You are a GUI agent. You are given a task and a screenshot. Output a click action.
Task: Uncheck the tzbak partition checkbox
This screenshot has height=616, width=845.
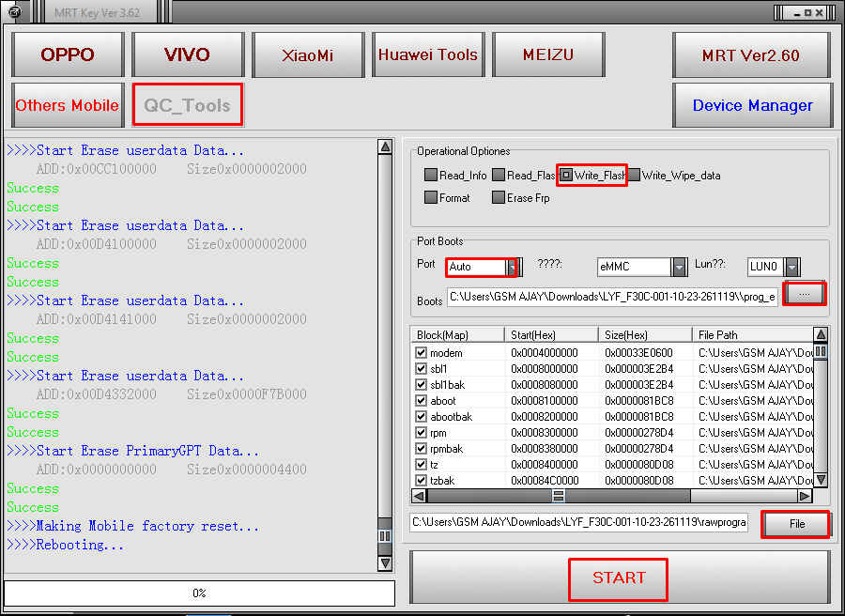pos(421,480)
